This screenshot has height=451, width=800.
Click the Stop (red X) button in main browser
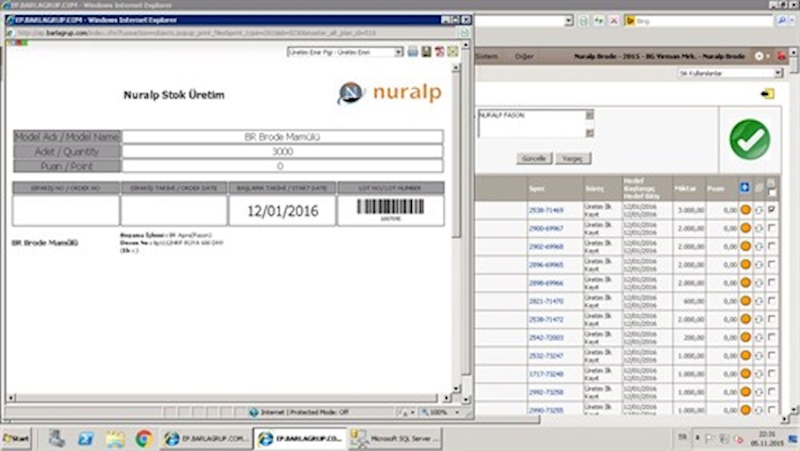(x=614, y=21)
